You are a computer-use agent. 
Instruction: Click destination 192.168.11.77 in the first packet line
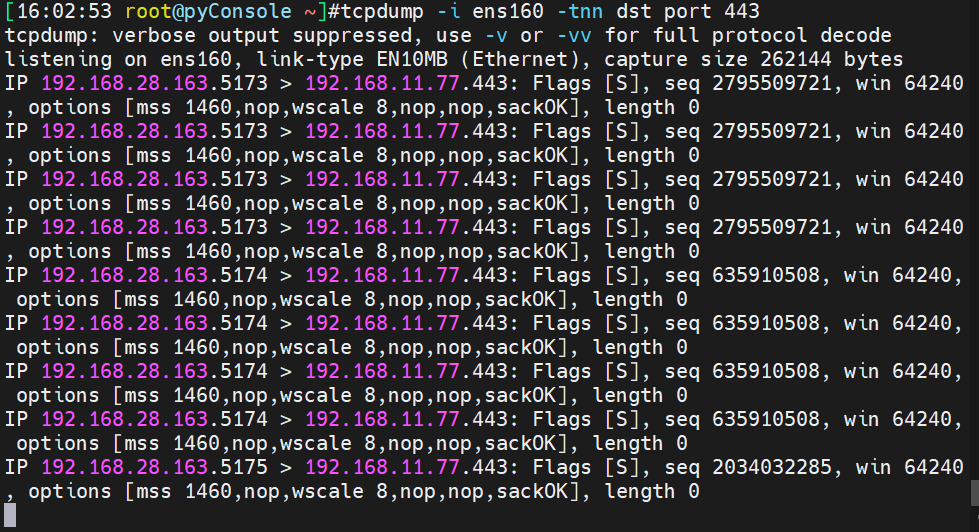(x=381, y=84)
